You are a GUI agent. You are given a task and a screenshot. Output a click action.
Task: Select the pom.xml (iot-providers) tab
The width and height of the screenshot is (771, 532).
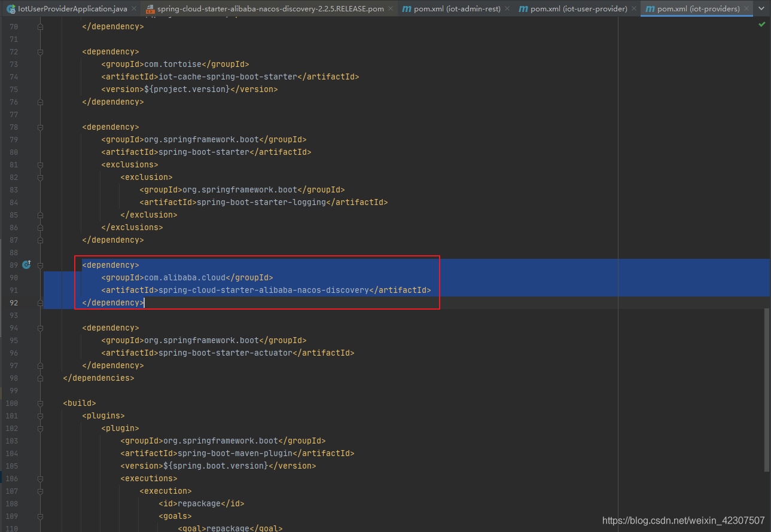point(697,9)
